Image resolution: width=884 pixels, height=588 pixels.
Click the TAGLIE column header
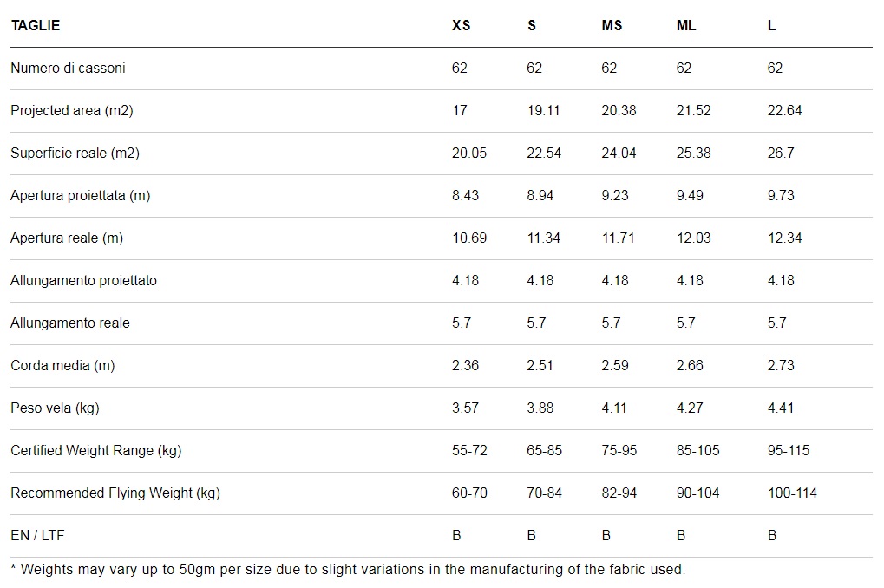[x=36, y=25]
